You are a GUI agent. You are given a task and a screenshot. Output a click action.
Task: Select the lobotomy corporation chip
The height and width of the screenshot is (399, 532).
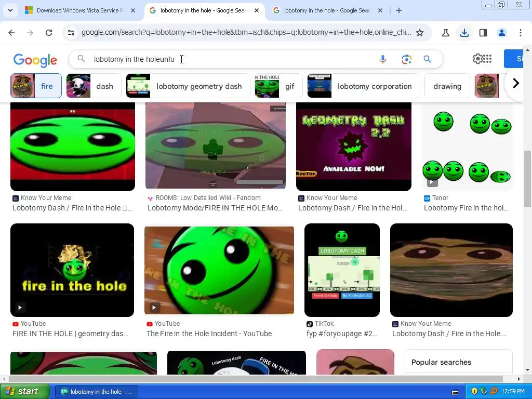coord(363,86)
